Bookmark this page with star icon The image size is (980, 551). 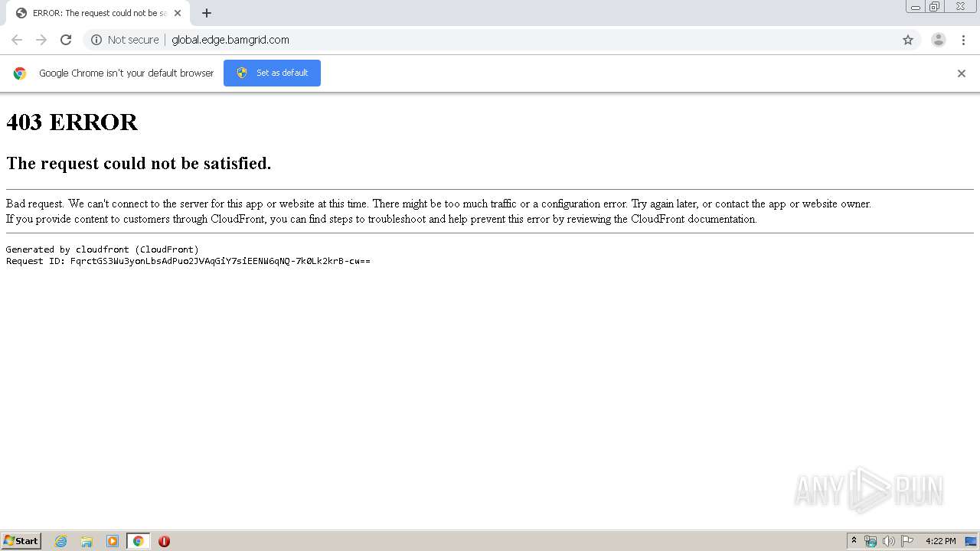[x=908, y=40]
